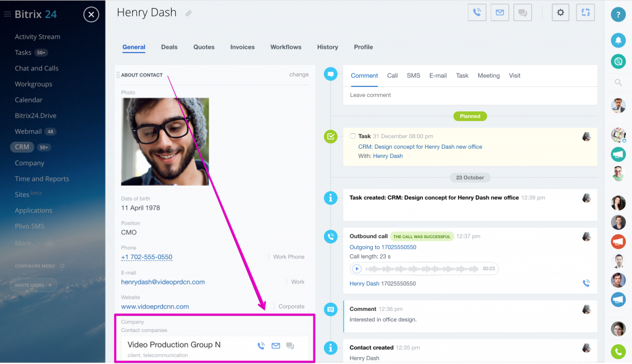Select the Meeting timeline tab

489,76
